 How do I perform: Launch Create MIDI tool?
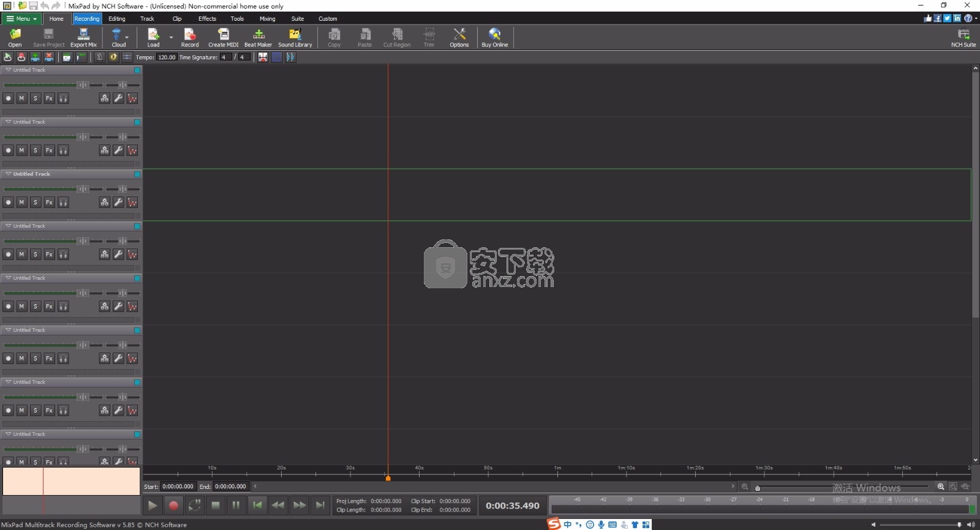[224, 37]
